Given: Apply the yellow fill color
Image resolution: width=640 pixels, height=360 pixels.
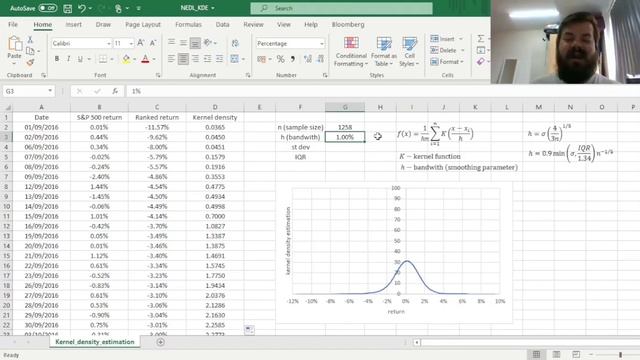Looking at the screenshot, I should [126, 59].
